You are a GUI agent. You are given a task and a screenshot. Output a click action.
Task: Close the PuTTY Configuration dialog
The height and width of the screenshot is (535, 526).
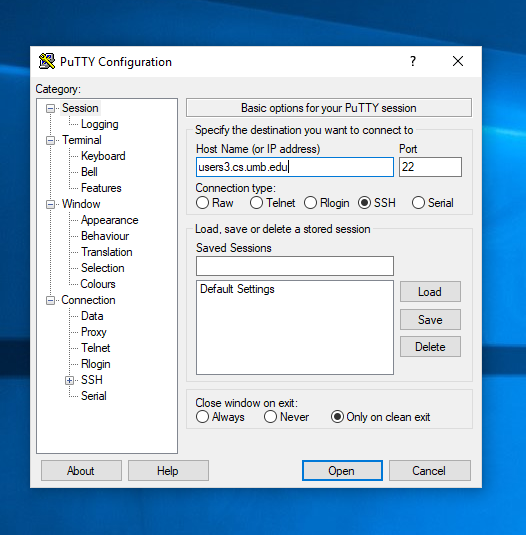point(458,61)
